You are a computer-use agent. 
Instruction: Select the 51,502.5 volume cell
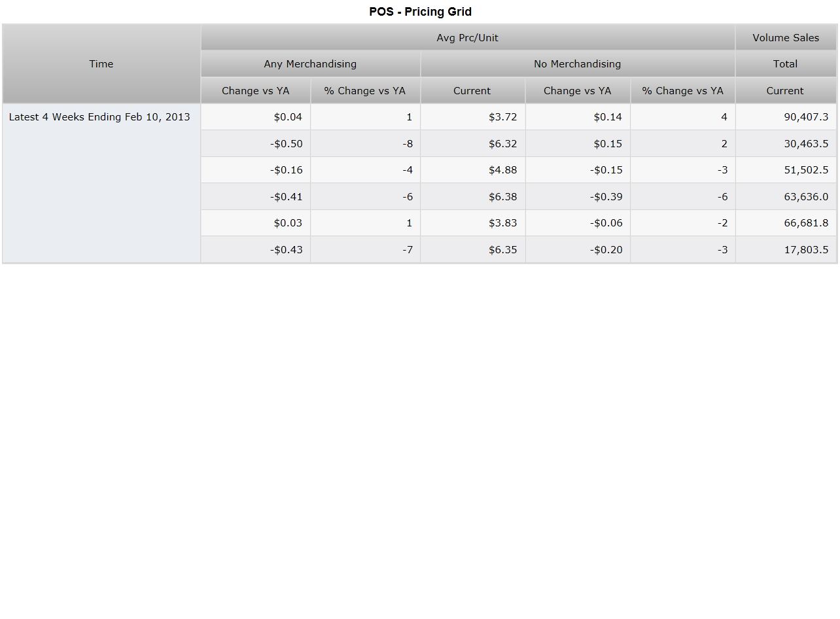[786, 170]
